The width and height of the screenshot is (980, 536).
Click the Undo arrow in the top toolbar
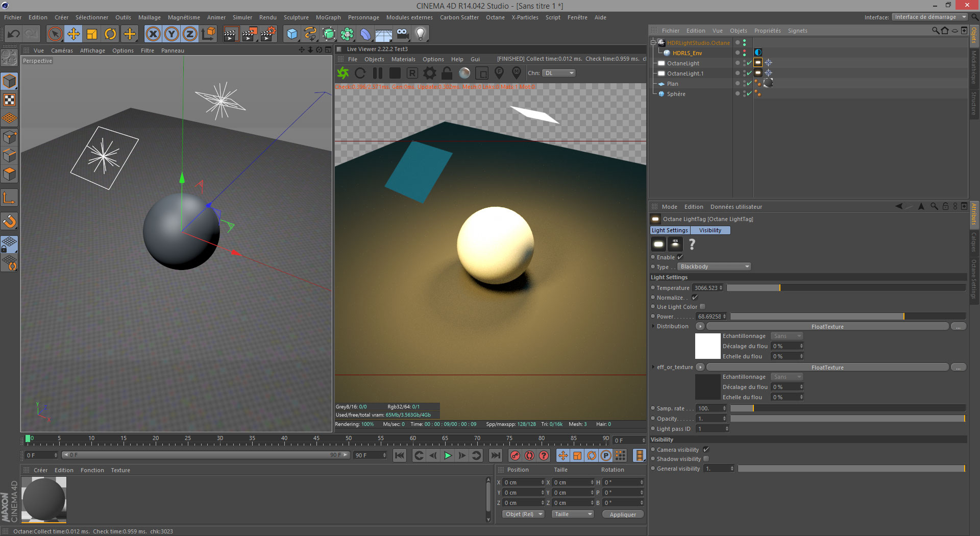click(14, 34)
